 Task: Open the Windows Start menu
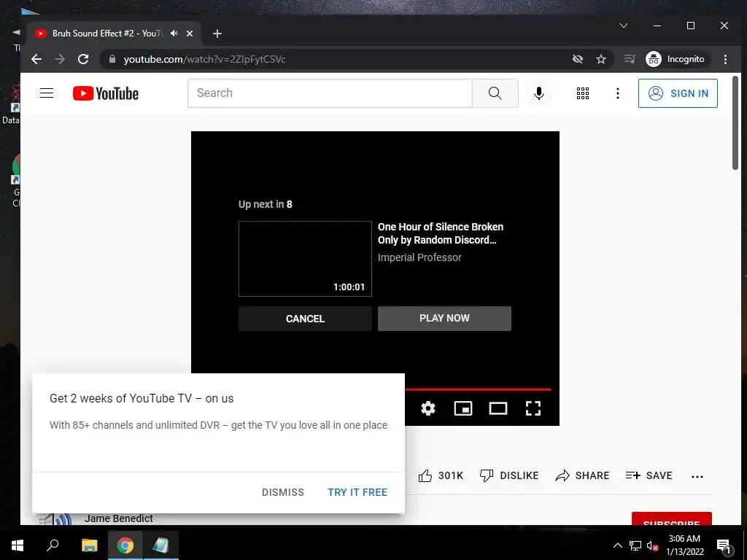coord(18,545)
